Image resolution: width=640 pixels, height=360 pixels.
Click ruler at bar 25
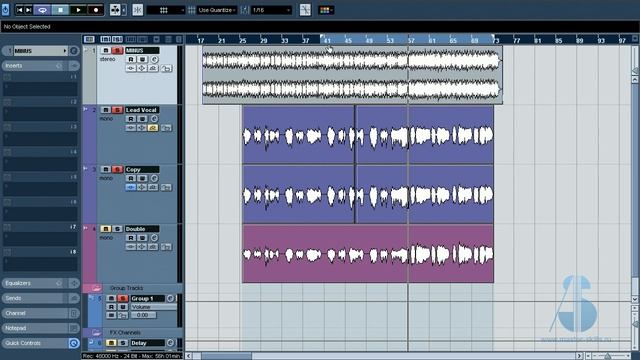(243, 40)
